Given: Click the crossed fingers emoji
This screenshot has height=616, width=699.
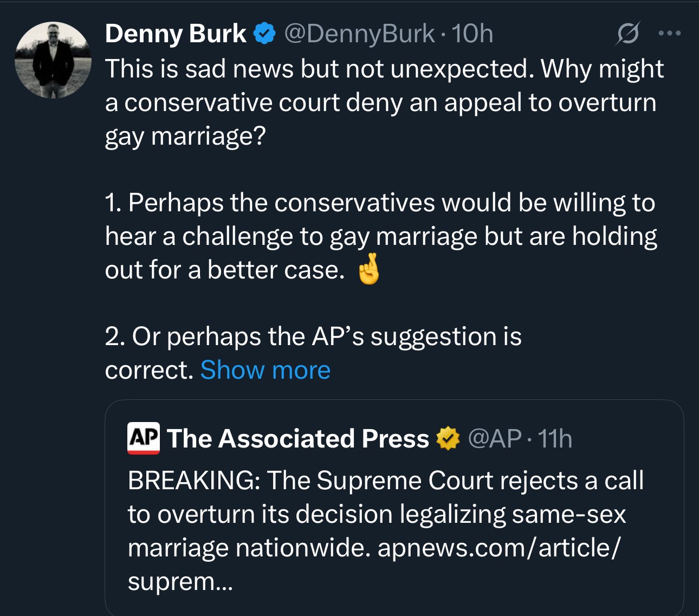Looking at the screenshot, I should pyautogui.click(x=368, y=269).
